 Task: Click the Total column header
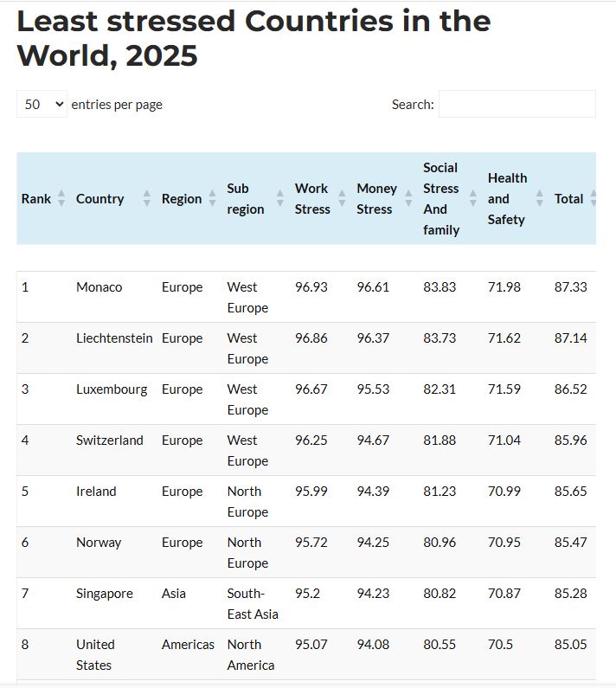click(568, 199)
